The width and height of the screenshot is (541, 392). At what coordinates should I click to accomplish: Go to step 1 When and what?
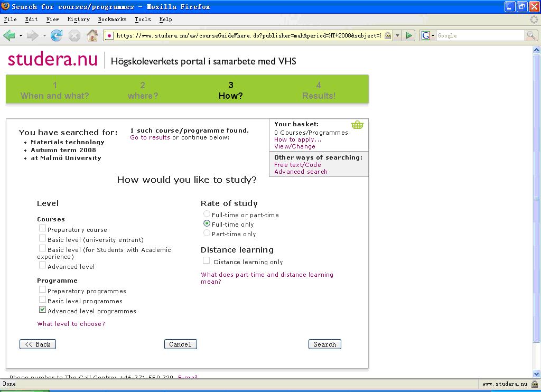coord(55,90)
